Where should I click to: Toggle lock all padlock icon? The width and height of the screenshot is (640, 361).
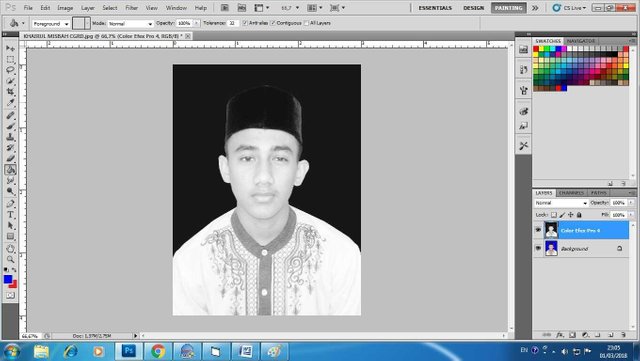(579, 215)
